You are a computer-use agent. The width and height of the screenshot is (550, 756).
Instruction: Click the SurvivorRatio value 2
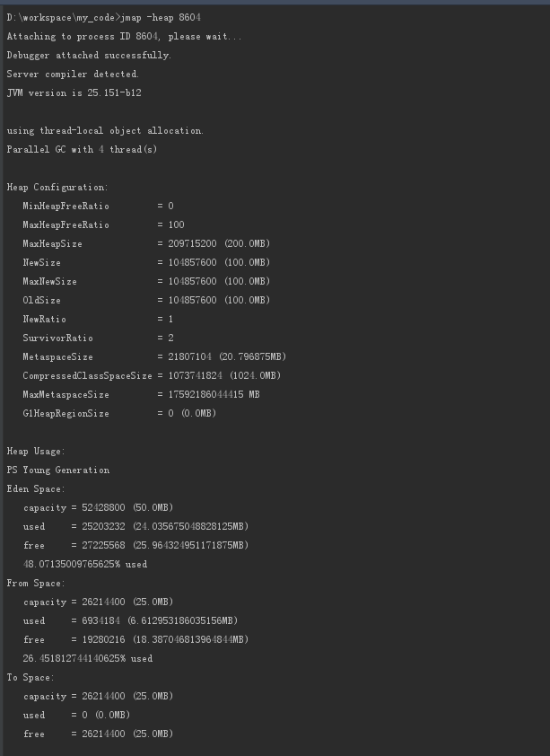171,338
